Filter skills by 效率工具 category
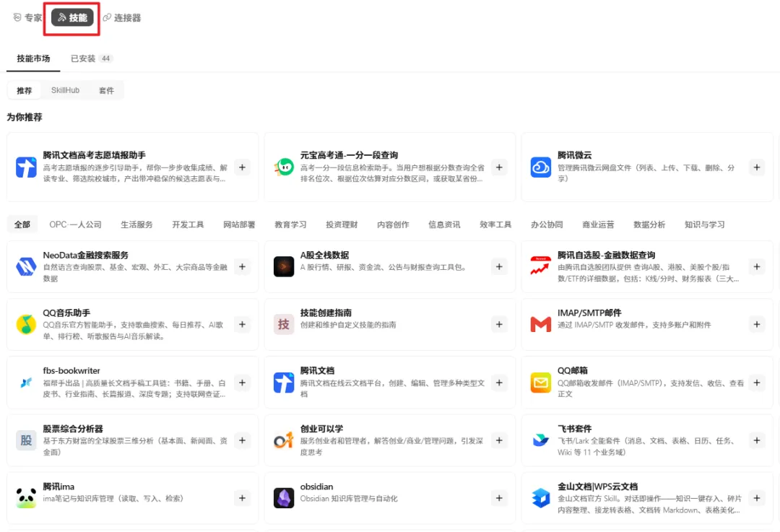 click(495, 224)
